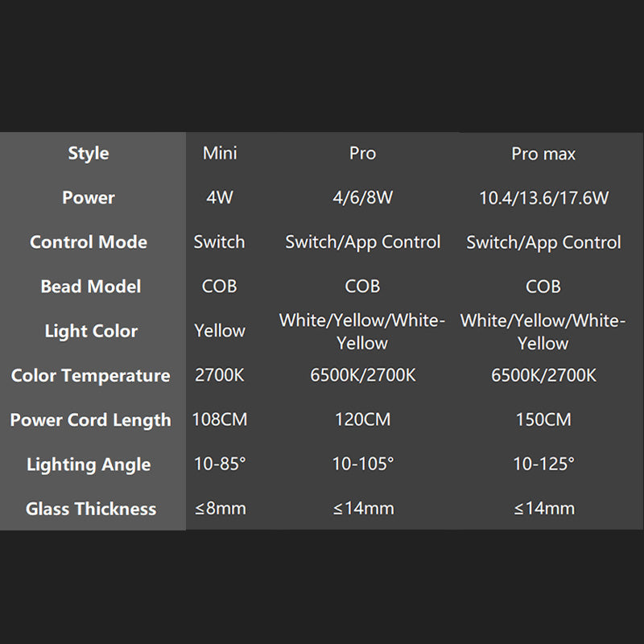Click the ≤8mm glass thickness value
The image size is (644, 644).
220,508
